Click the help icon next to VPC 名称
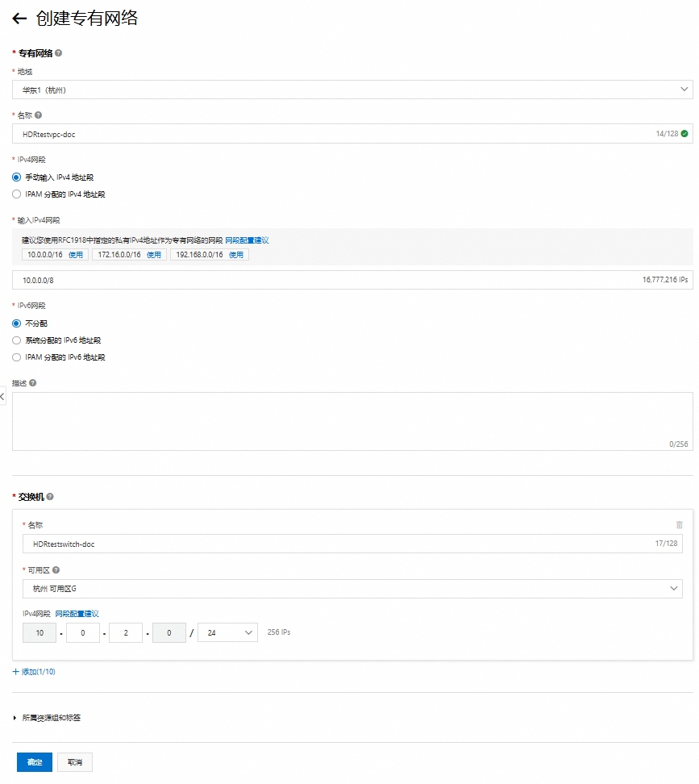699x784 pixels. tap(38, 115)
